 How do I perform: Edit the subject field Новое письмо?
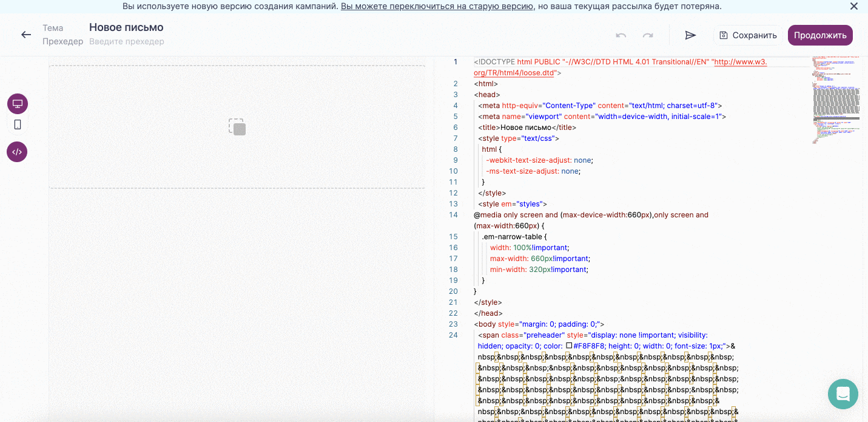(126, 27)
